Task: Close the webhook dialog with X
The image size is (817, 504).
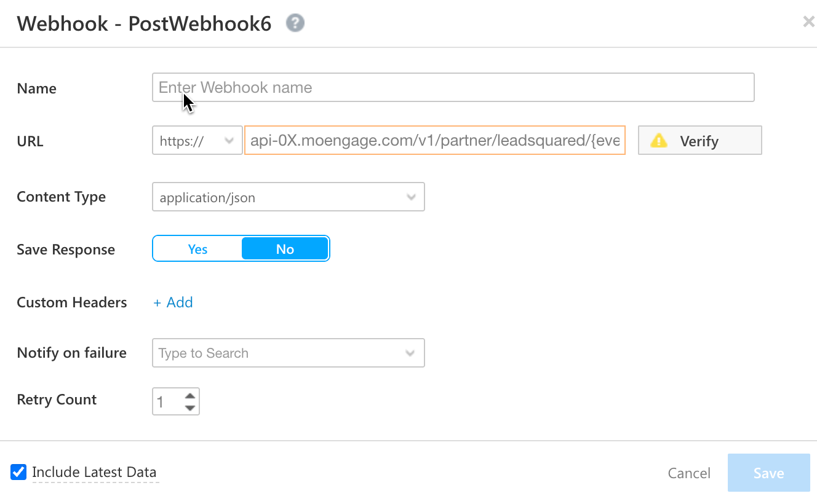Action: 808,22
